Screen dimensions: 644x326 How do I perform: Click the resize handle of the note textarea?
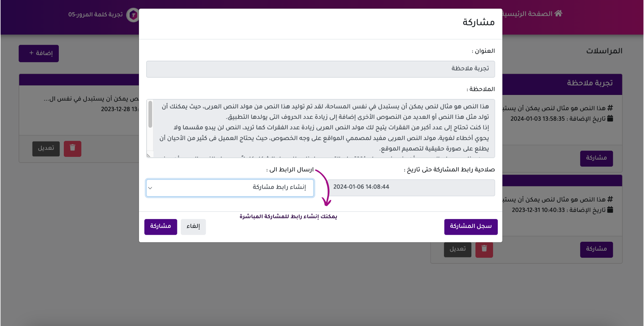[x=148, y=155]
